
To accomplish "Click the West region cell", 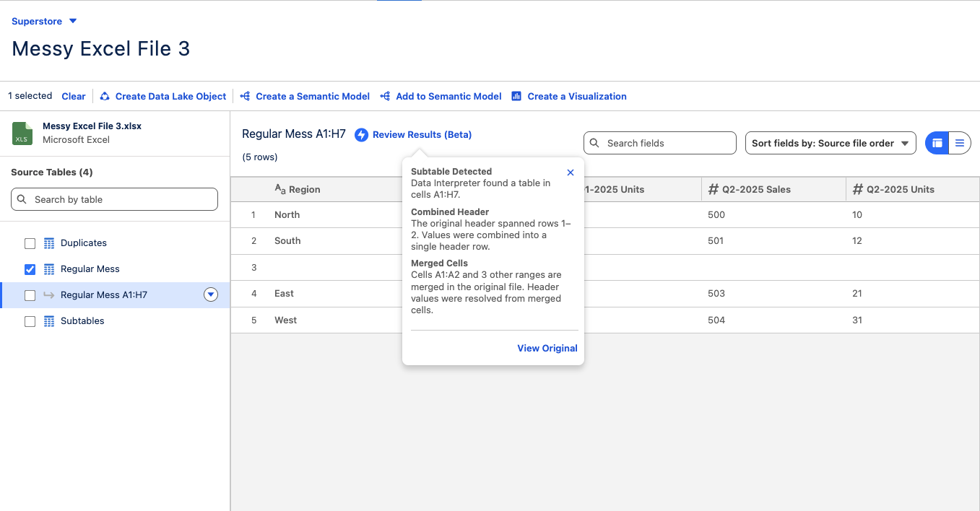I will [x=285, y=320].
